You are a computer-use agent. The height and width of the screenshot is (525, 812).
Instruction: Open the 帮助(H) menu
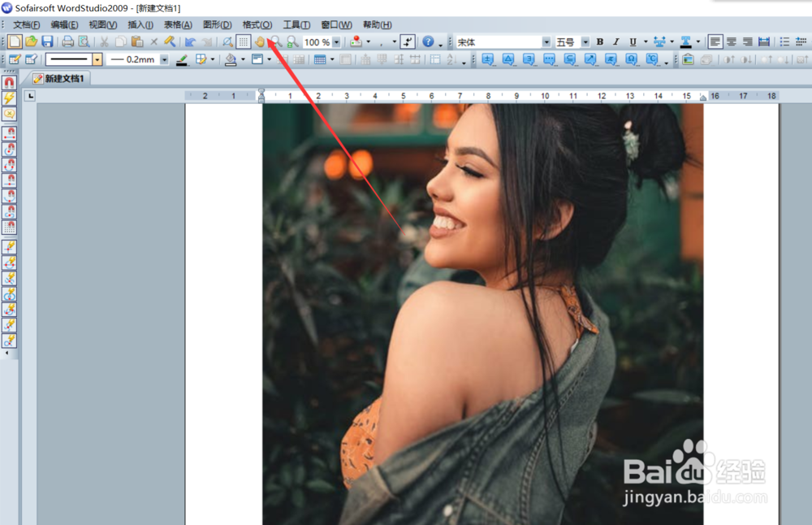[377, 25]
